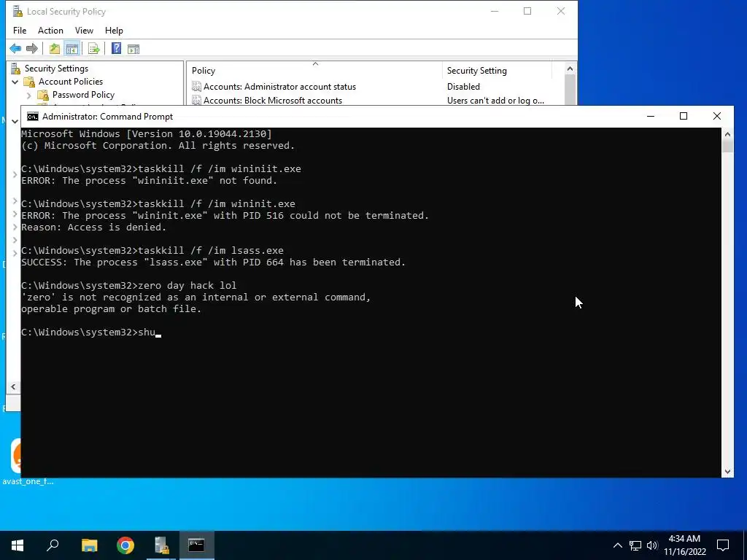
Task: Maximize the Local Security Policy window
Action: [527, 11]
